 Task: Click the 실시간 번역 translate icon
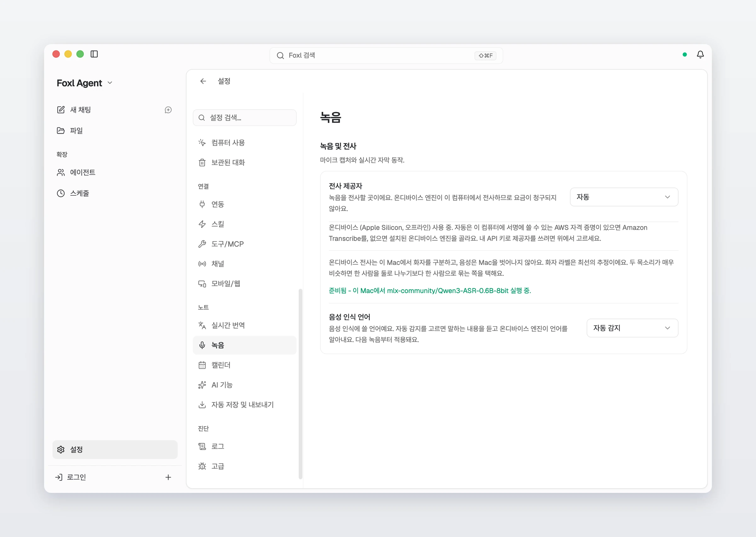tap(202, 325)
